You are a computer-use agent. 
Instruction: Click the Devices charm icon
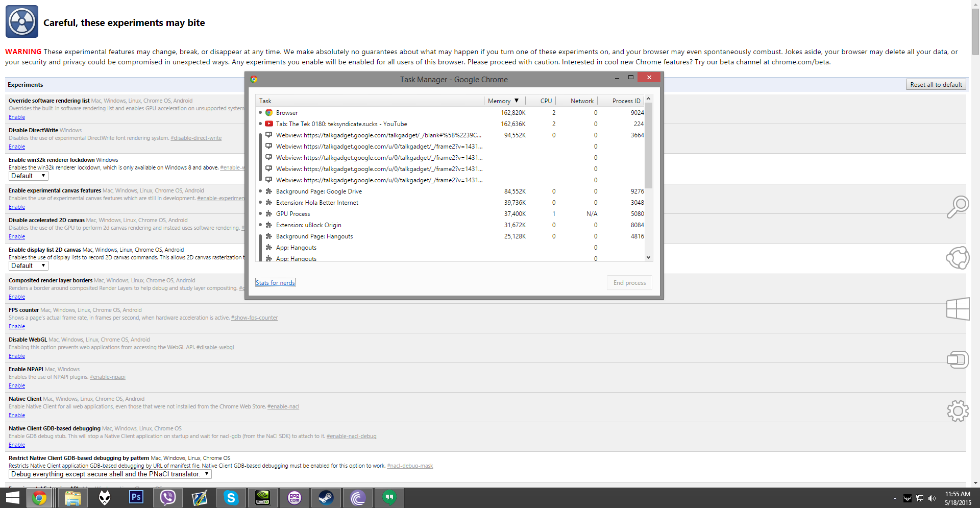[958, 360]
